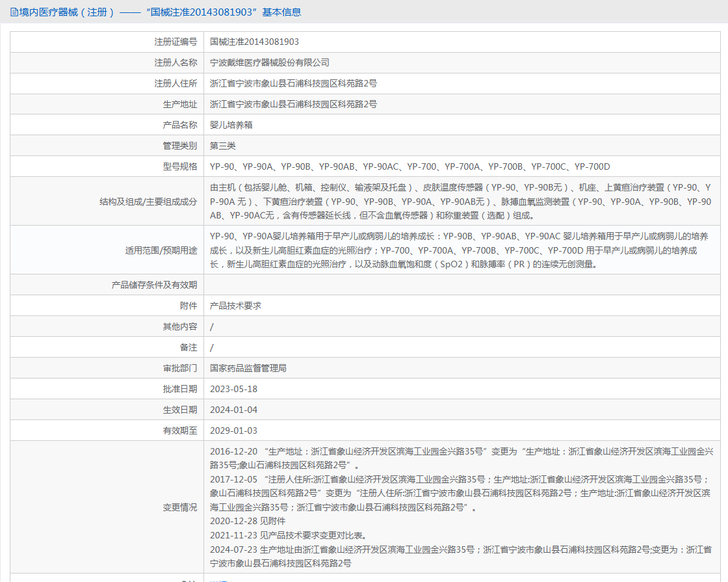This screenshot has width=728, height=582.
Task: Select the 2024-07-23 production address change line
Action: 461,557
